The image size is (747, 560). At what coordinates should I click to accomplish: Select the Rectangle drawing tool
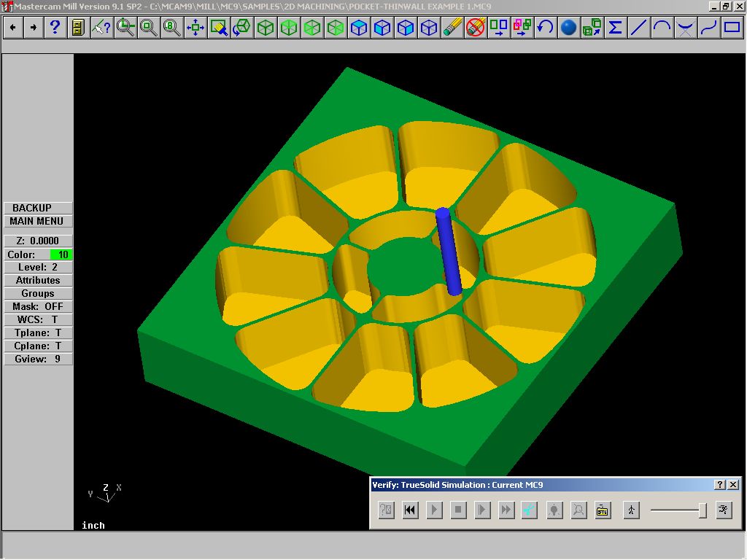[732, 28]
